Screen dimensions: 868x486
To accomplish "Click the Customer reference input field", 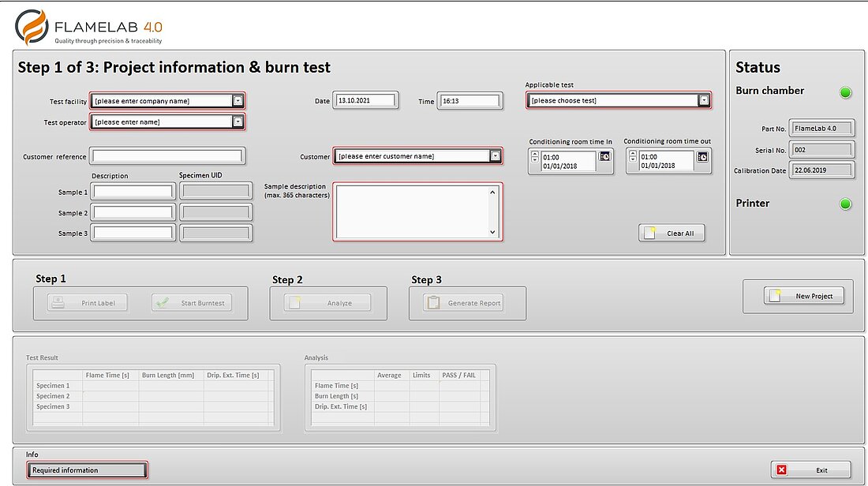I will coord(167,156).
